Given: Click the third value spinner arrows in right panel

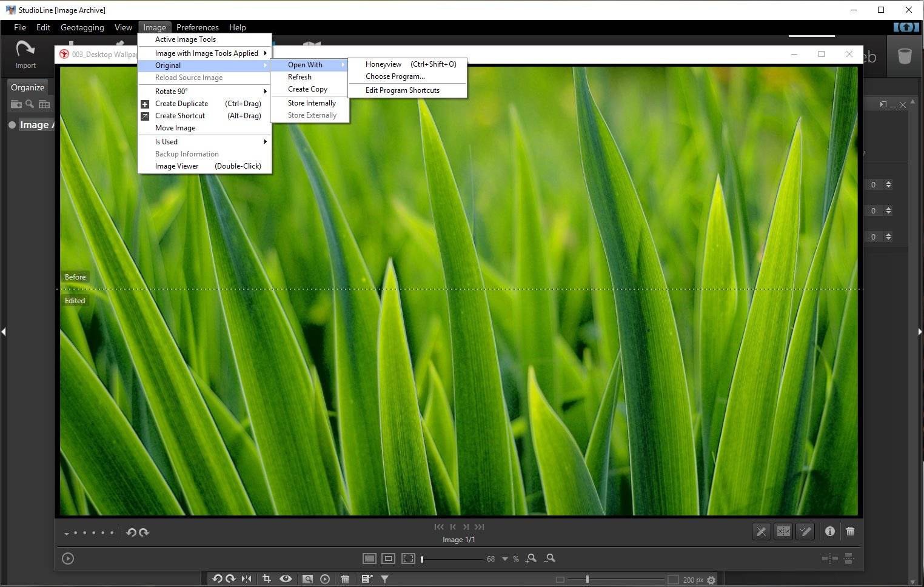Looking at the screenshot, I should coord(888,236).
